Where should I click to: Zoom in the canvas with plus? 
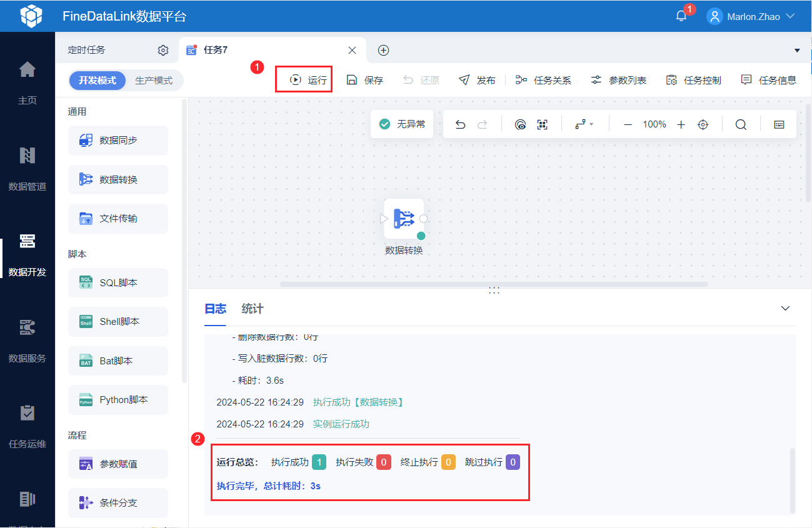[681, 124]
